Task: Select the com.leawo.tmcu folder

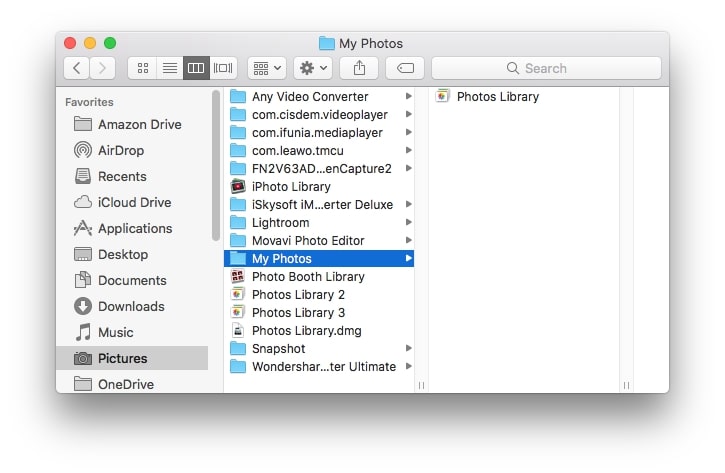Action: (319, 150)
